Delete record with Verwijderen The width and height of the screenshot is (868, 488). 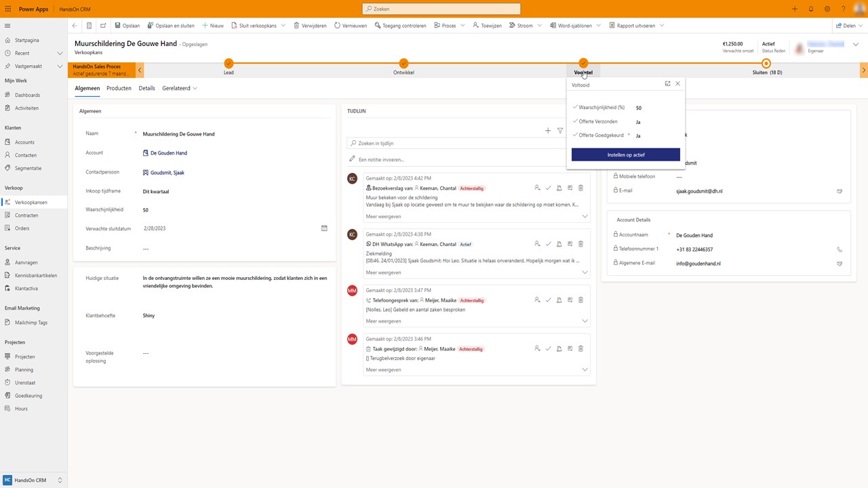310,26
